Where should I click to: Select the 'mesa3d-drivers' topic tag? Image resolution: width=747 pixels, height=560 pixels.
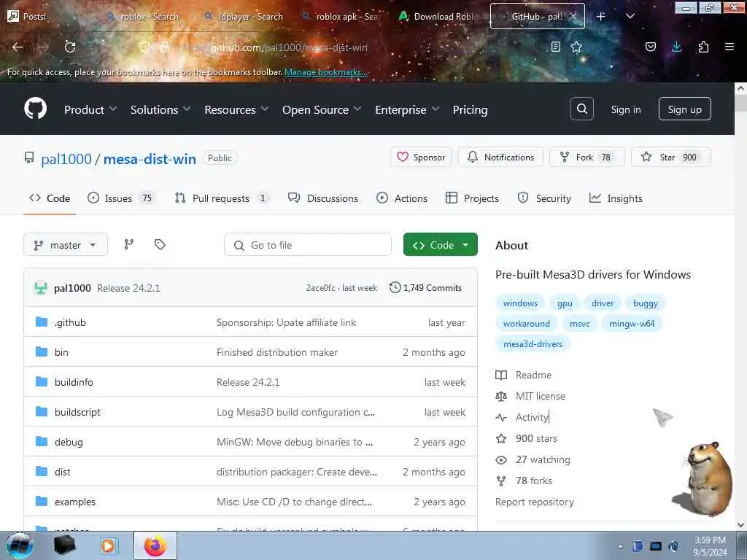pyautogui.click(x=533, y=344)
